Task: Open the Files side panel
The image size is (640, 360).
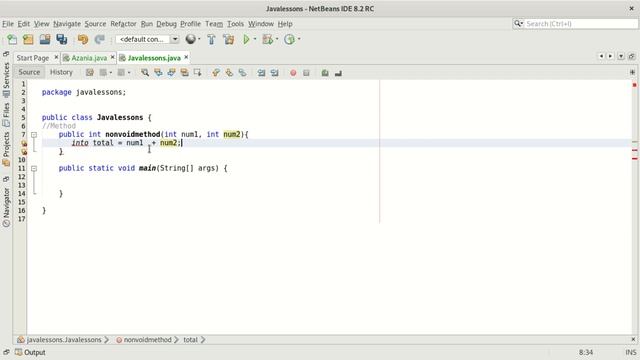Action: tap(6, 115)
